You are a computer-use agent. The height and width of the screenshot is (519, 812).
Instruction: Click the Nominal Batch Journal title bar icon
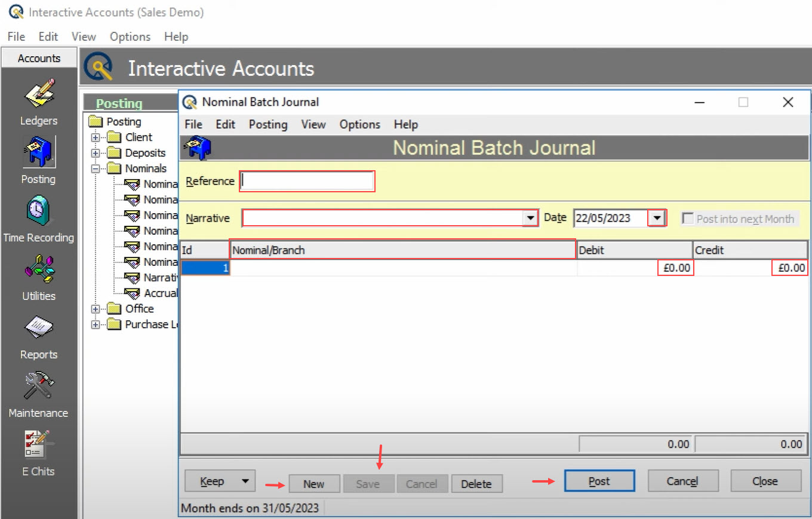[190, 102]
